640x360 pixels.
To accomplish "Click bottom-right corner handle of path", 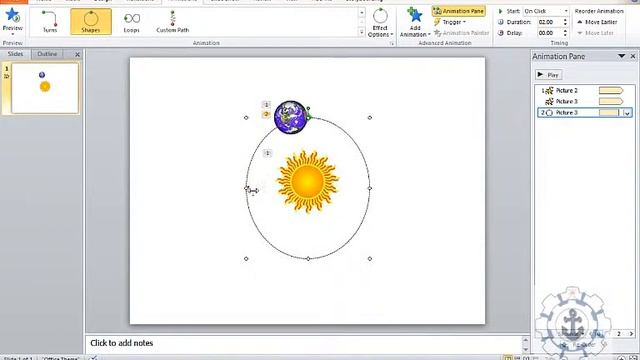I will pyautogui.click(x=370, y=259).
